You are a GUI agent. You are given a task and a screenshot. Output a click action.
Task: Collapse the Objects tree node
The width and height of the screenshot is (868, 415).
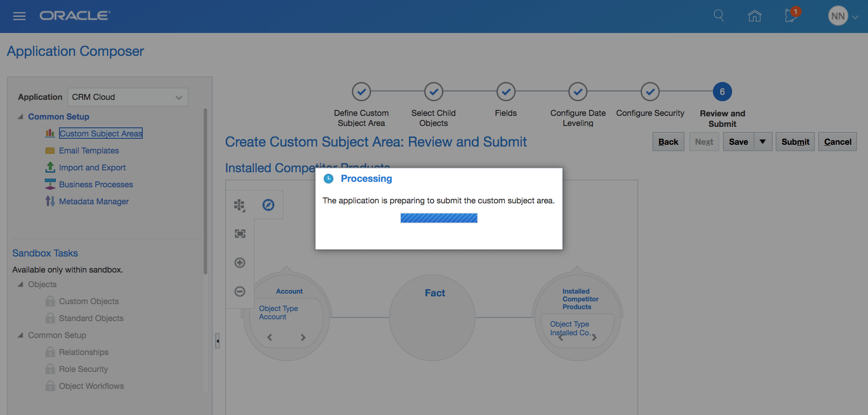coord(20,284)
